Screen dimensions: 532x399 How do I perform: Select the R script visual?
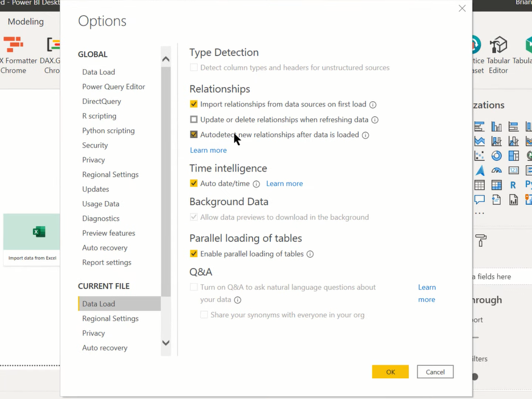click(x=513, y=185)
